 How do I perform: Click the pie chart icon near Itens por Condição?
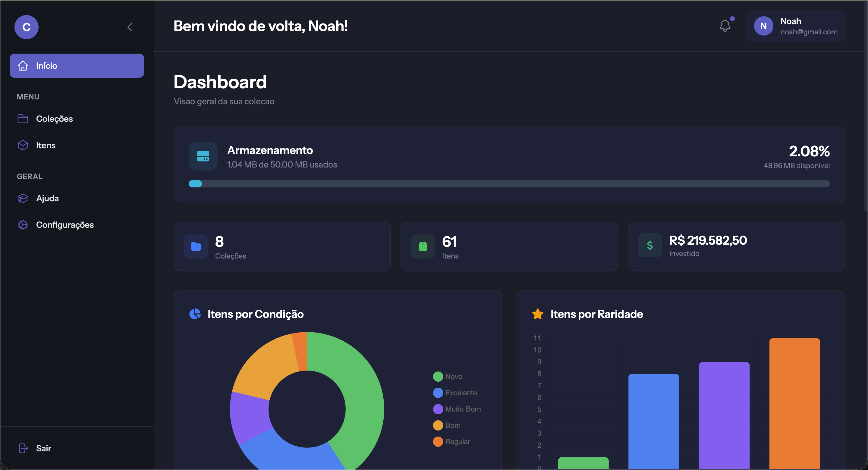click(195, 314)
